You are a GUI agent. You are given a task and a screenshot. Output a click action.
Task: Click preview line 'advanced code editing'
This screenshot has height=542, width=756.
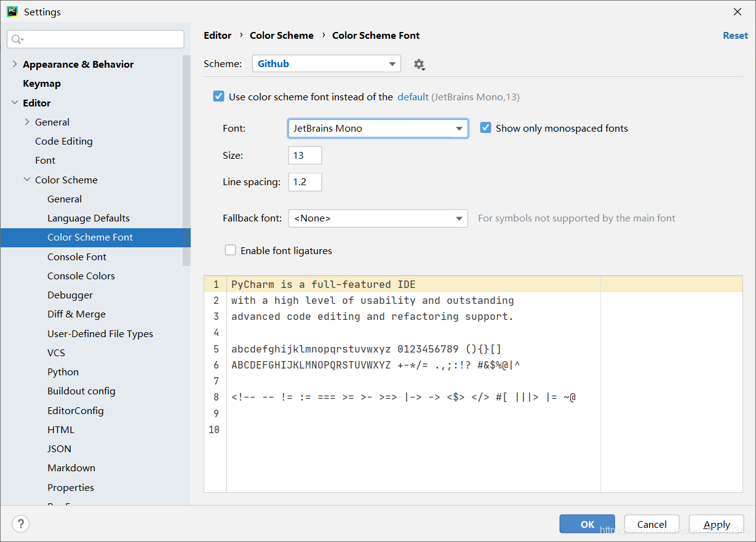[372, 316]
